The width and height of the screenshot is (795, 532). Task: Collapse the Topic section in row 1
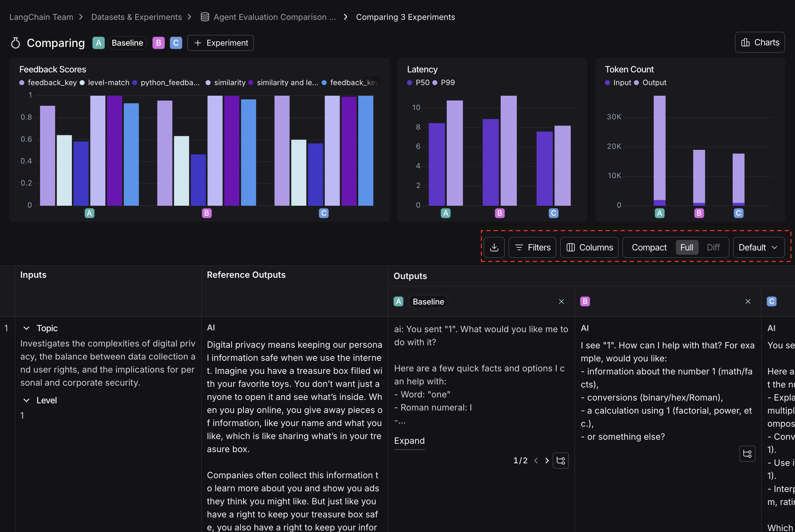pos(26,328)
